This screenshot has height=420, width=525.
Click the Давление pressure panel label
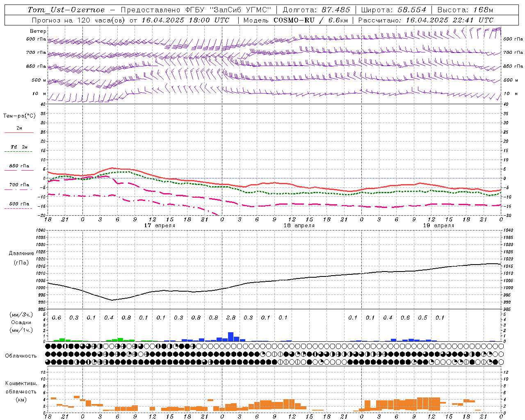click(21, 253)
